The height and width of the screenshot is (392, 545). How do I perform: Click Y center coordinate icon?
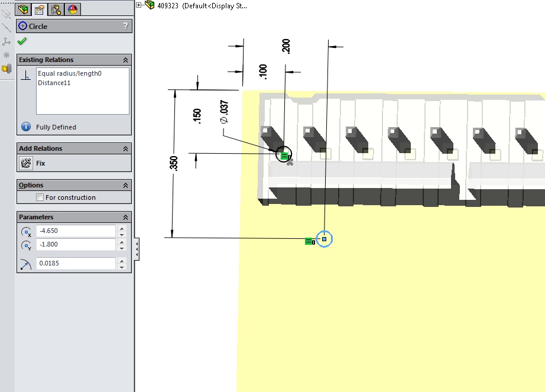[x=26, y=245]
